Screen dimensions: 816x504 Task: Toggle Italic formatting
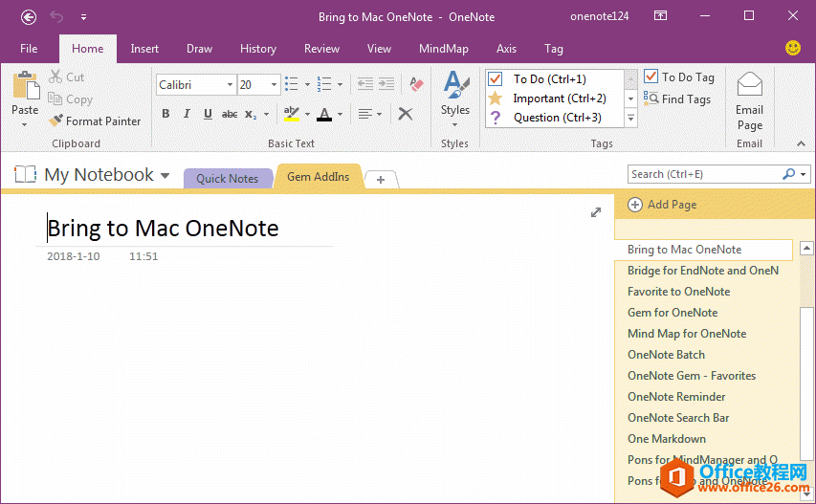tap(187, 114)
